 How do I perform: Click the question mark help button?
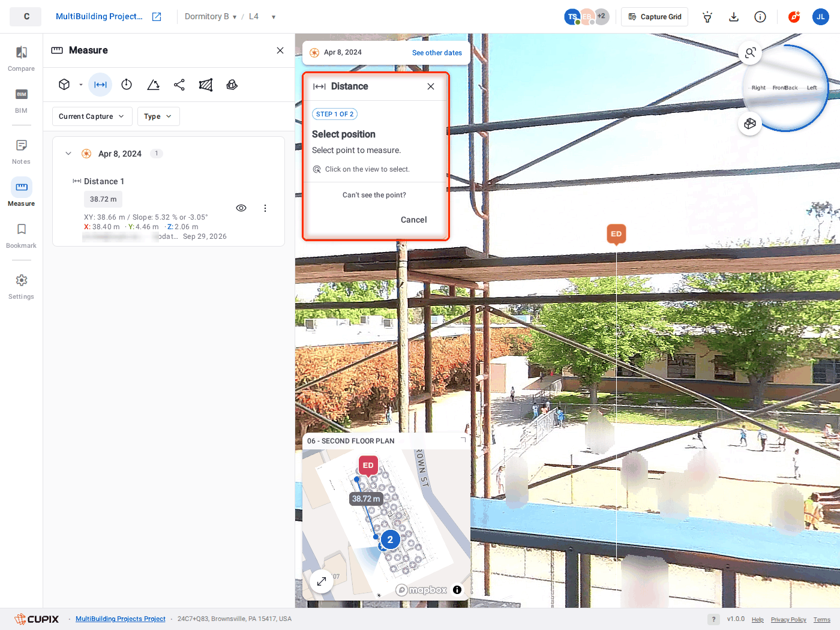tap(713, 619)
